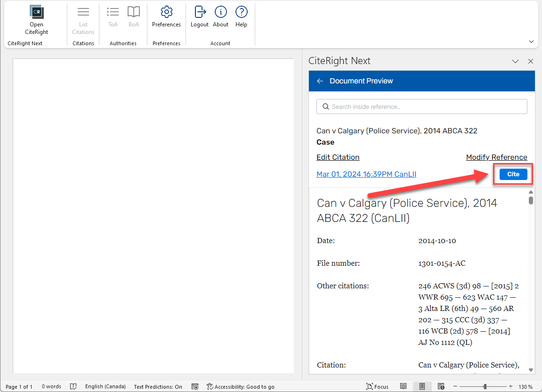Click the macro recording status icon
Image resolution: width=542 pixels, height=392 pixels.
coord(195,386)
